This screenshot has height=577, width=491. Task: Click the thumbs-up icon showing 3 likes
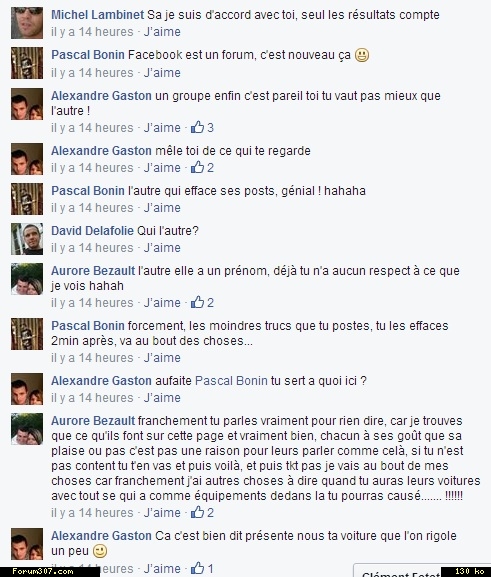(x=197, y=127)
